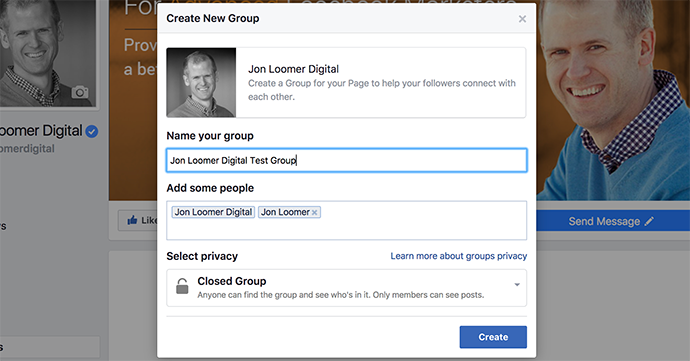This screenshot has width=690, height=361.
Task: Click the thumbs-up Like button
Action: [x=137, y=220]
